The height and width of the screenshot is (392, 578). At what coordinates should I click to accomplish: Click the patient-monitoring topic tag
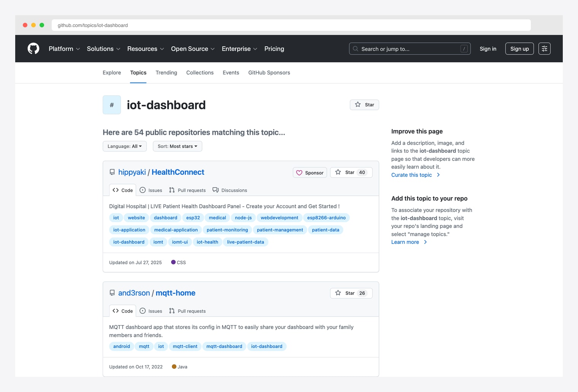(227, 230)
